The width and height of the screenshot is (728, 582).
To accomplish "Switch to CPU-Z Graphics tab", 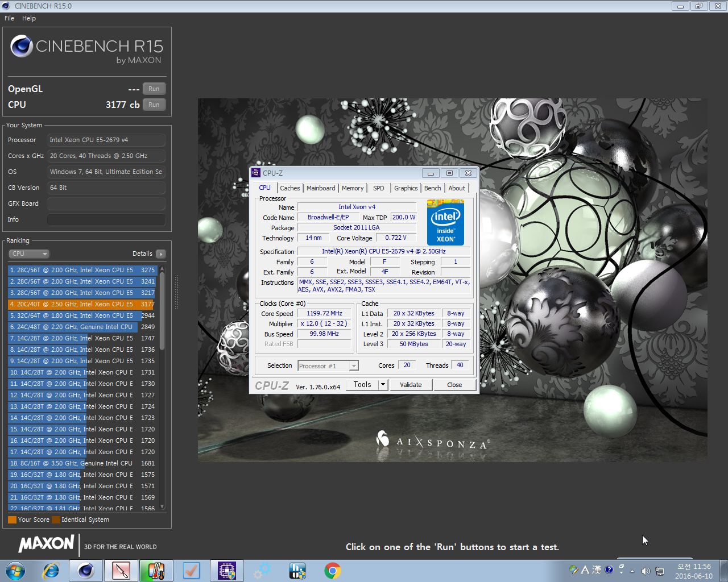I will 406,188.
